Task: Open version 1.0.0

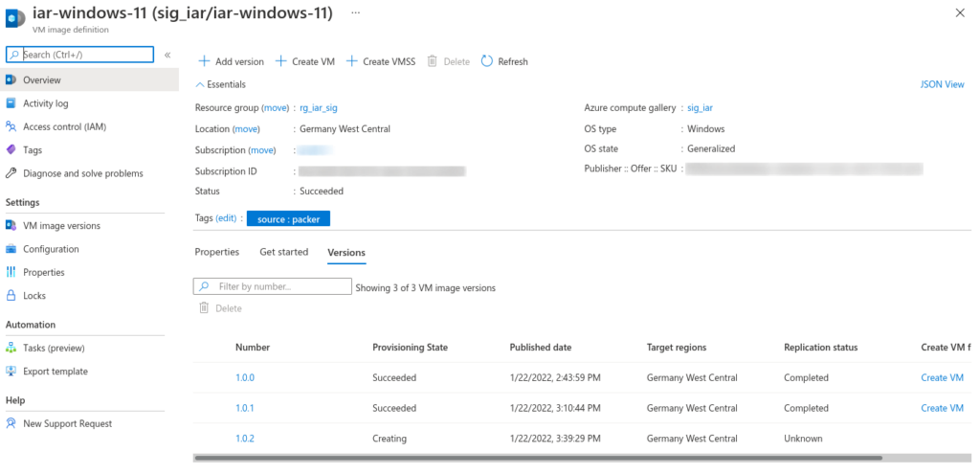Action: click(x=245, y=377)
